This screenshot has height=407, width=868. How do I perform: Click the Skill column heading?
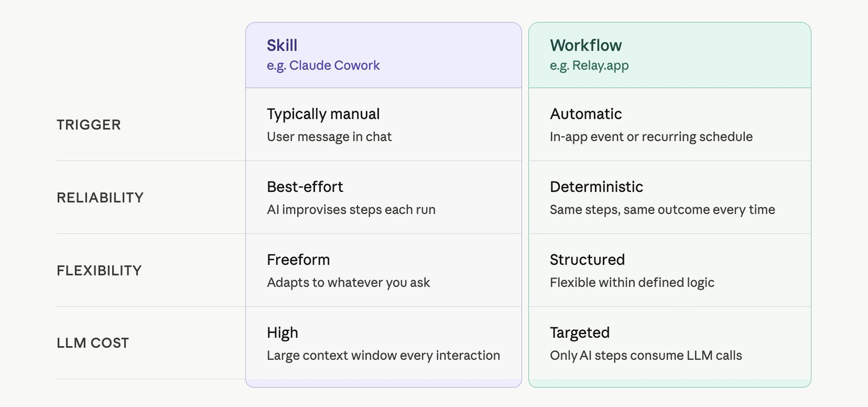point(282,45)
